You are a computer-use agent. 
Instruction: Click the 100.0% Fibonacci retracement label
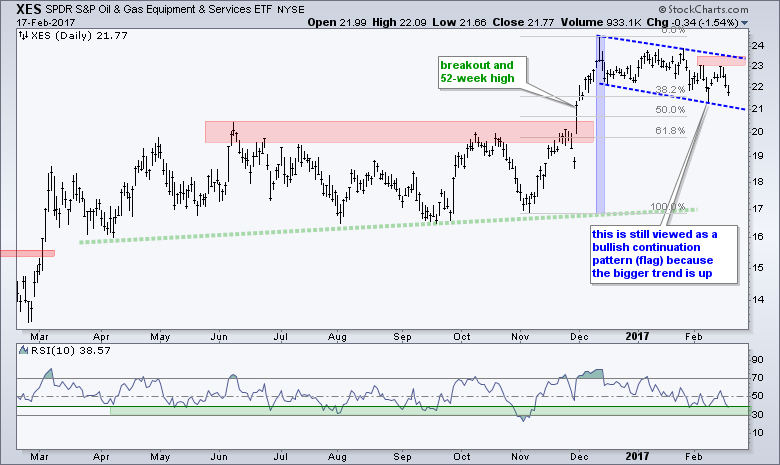click(x=668, y=206)
